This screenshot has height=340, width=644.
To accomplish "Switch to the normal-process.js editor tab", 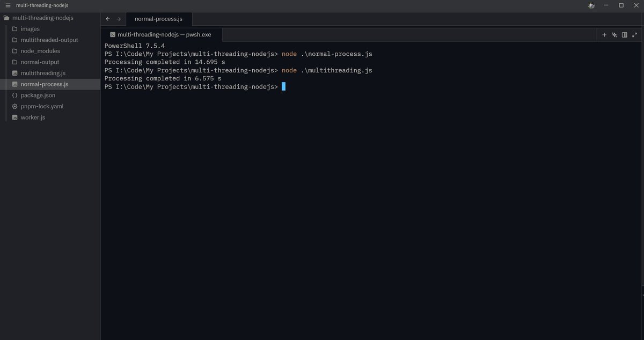I will [x=158, y=19].
